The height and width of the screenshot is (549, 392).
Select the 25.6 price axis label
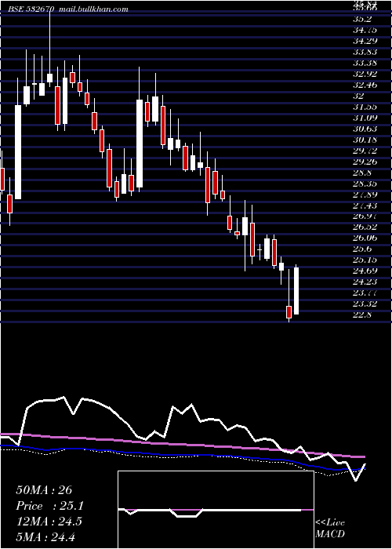(362, 249)
